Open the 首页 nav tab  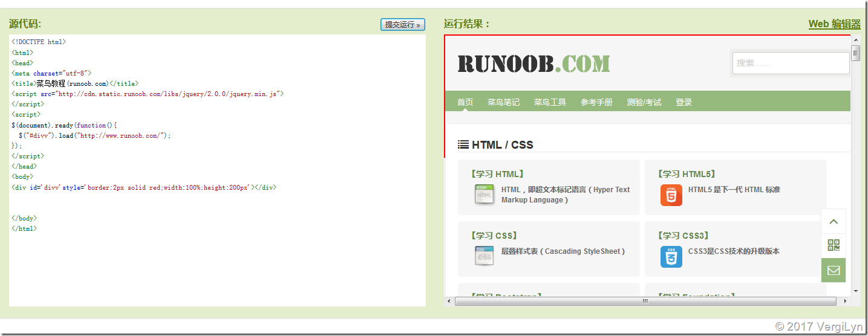[465, 102]
